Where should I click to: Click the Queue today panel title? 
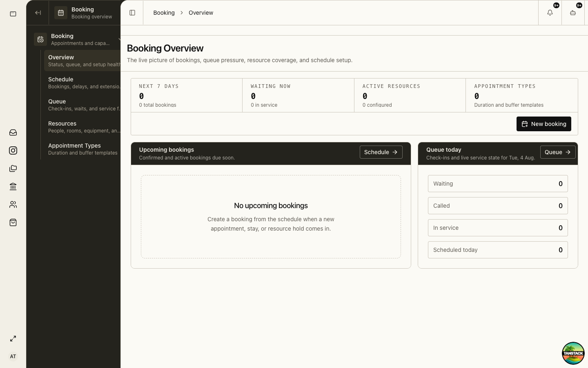[x=444, y=150]
